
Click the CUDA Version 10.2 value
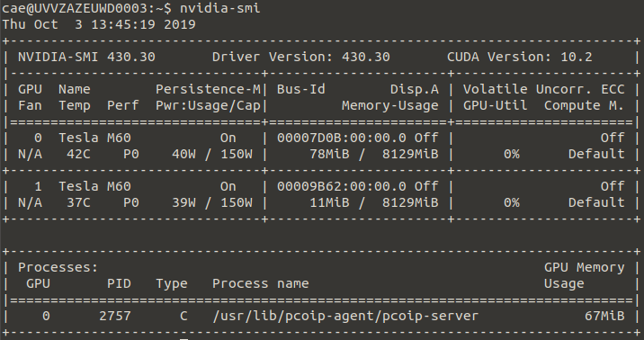(520, 57)
